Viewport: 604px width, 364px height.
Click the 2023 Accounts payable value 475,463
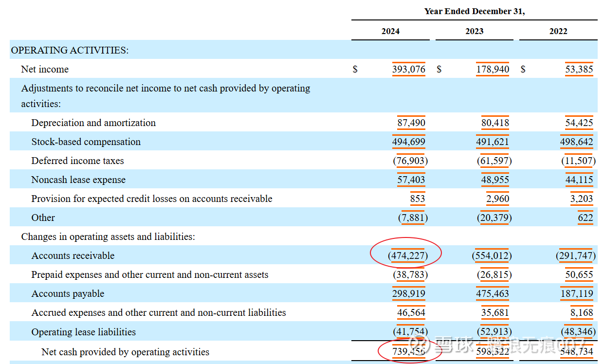(493, 293)
